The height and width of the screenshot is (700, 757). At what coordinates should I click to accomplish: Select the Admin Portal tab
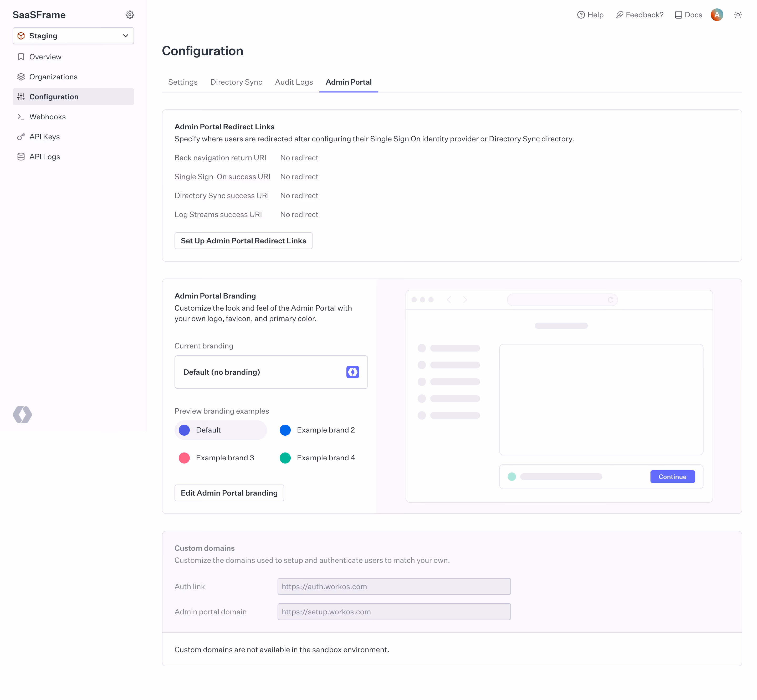[348, 82]
